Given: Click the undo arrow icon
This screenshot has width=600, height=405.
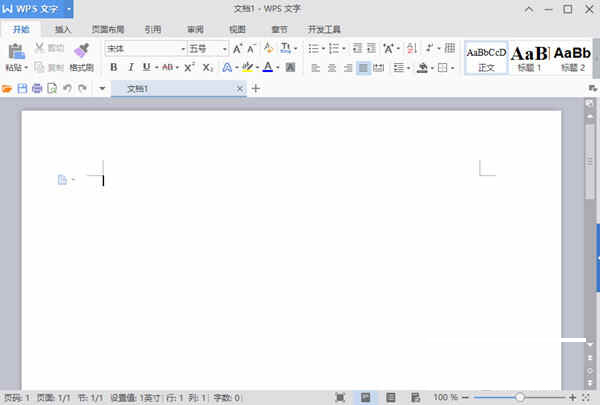Looking at the screenshot, I should [67, 89].
